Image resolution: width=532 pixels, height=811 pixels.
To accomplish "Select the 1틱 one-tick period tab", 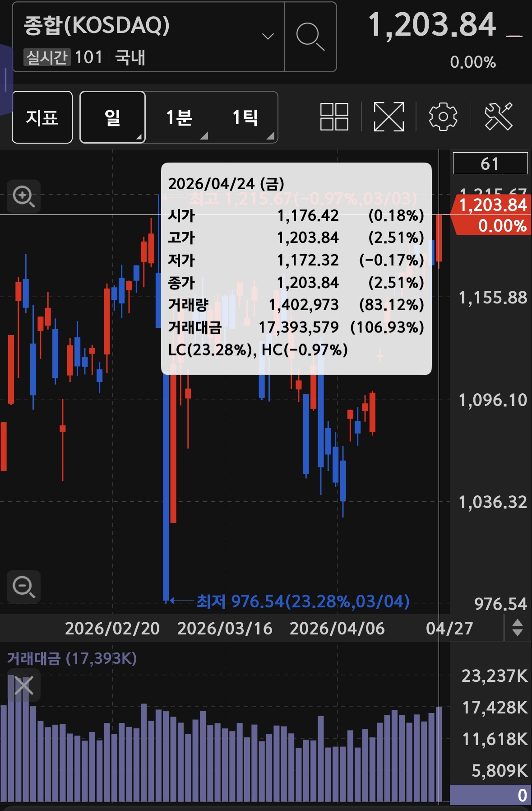I will (245, 117).
